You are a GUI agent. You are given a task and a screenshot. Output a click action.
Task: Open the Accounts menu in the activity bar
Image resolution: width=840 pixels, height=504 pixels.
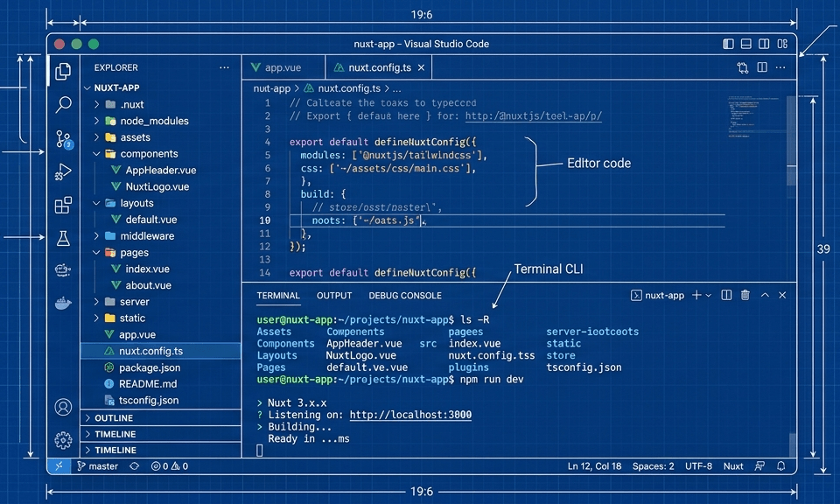(63, 407)
